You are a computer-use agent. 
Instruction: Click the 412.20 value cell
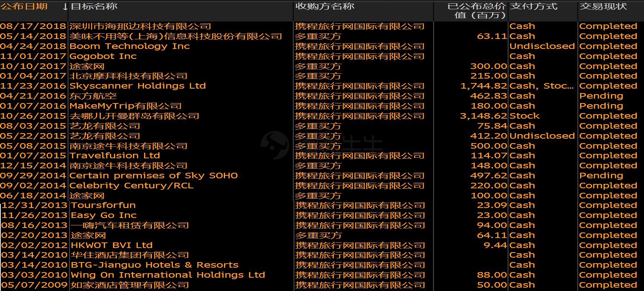click(488, 136)
